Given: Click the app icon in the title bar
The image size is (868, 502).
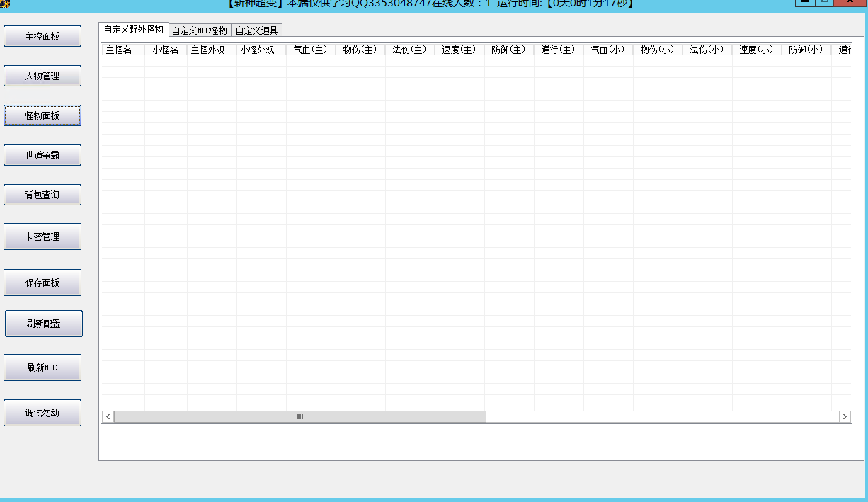Looking at the screenshot, I should (x=5, y=4).
